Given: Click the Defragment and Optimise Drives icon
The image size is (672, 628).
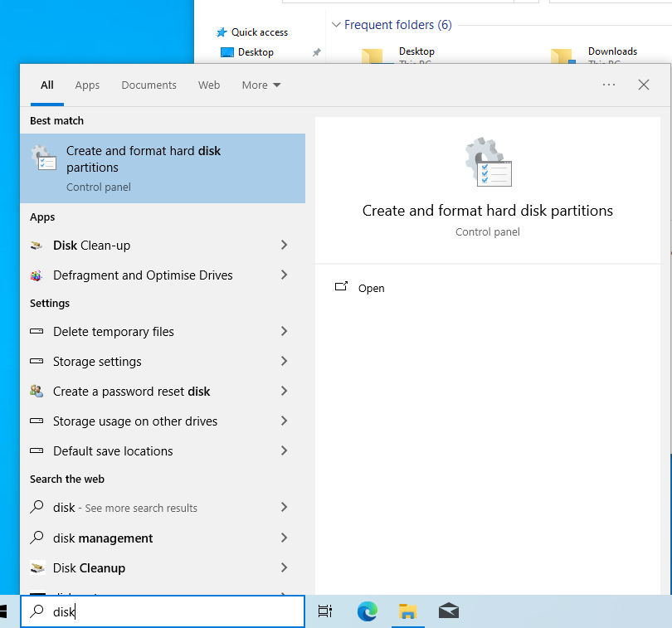Looking at the screenshot, I should (37, 275).
